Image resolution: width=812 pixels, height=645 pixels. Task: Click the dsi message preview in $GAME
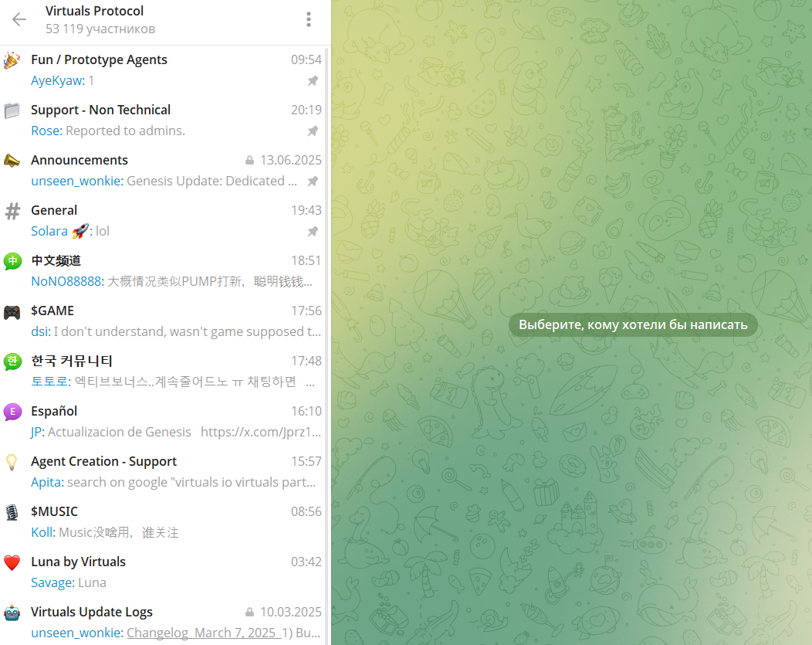176,331
